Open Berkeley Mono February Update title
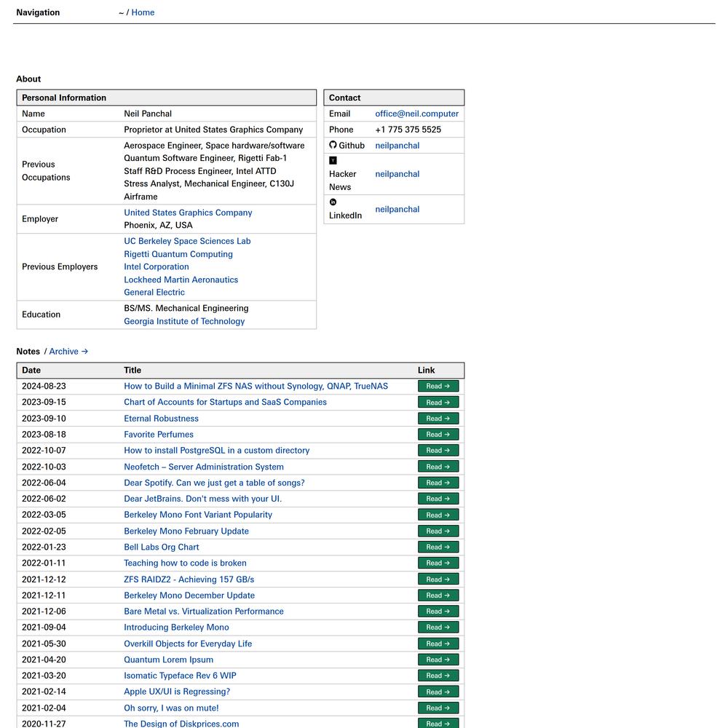This screenshot has width=728, height=728. 186,531
